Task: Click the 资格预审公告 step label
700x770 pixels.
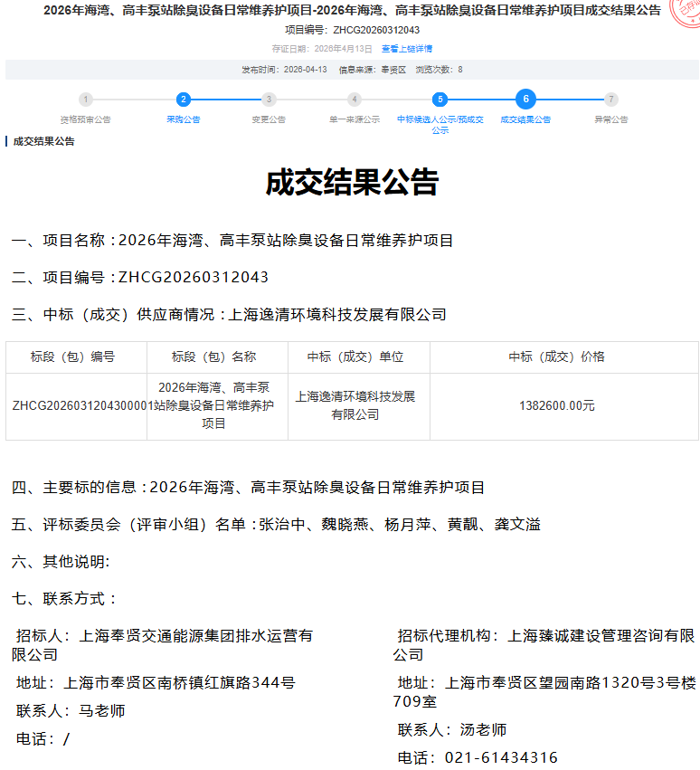Action: pos(85,119)
